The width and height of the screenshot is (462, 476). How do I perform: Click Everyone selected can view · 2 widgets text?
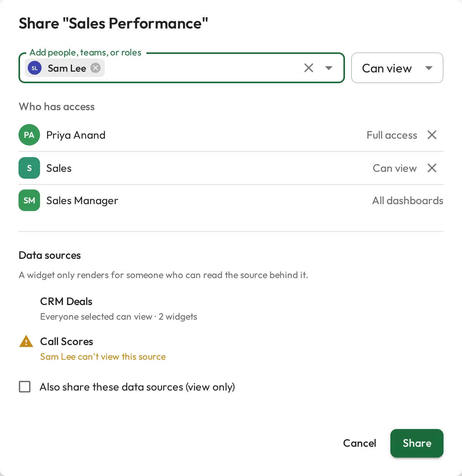coord(119,317)
